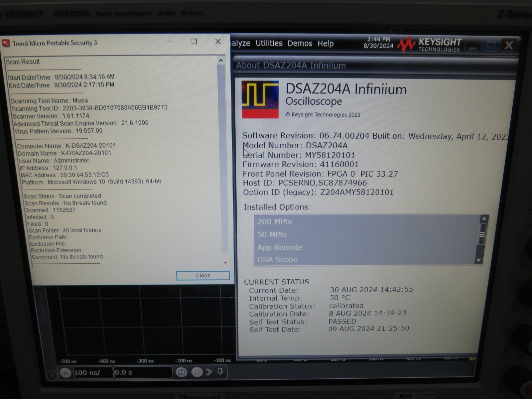
Task: Click the Software Revision 06.74.00204 text
Action: tap(306, 136)
